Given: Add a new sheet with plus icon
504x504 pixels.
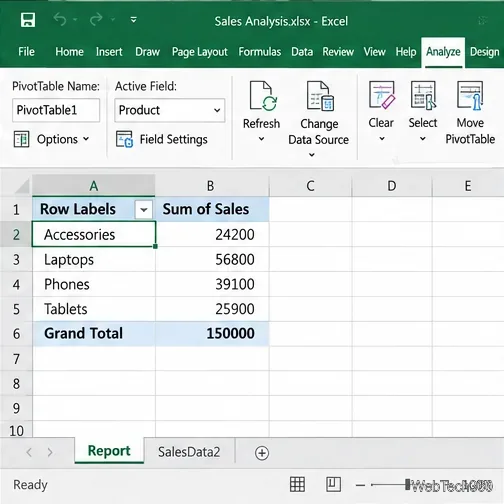Looking at the screenshot, I should pos(262,453).
